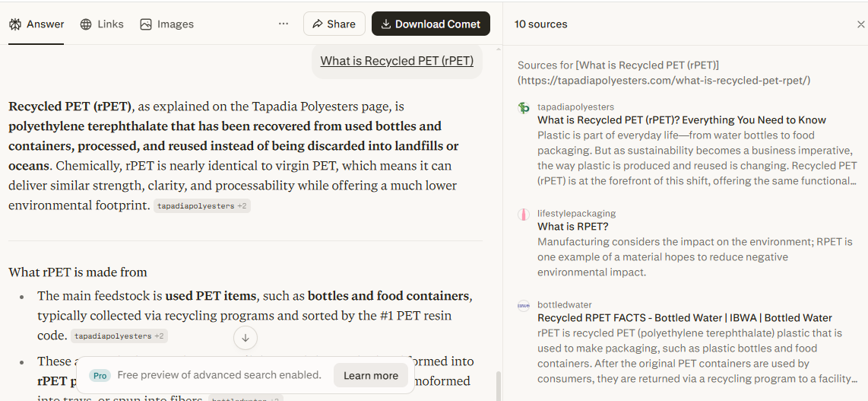This screenshot has width=868, height=401.
Task: Click the query bubble link text
Action: (x=397, y=61)
